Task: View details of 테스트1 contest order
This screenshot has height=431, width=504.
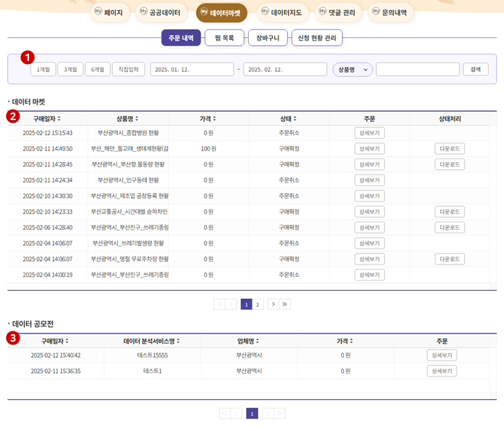Action: coord(441,371)
